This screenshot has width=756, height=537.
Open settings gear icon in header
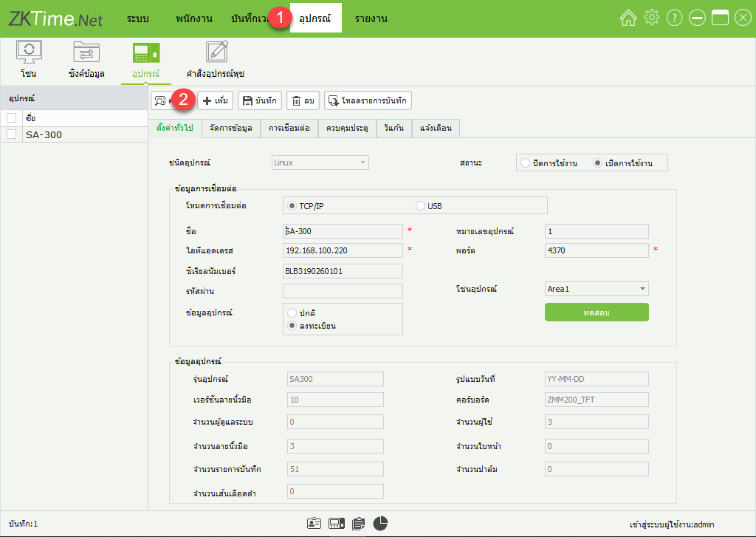[650, 18]
